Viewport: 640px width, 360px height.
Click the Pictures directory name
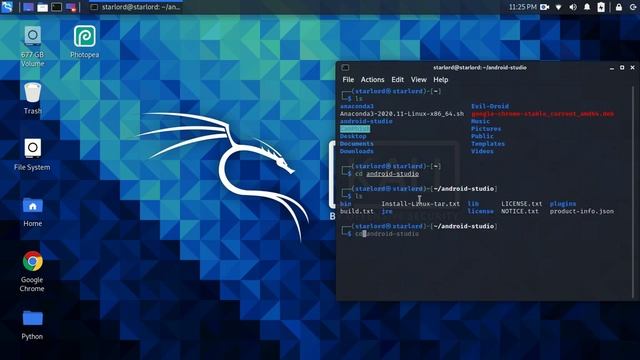click(x=486, y=129)
